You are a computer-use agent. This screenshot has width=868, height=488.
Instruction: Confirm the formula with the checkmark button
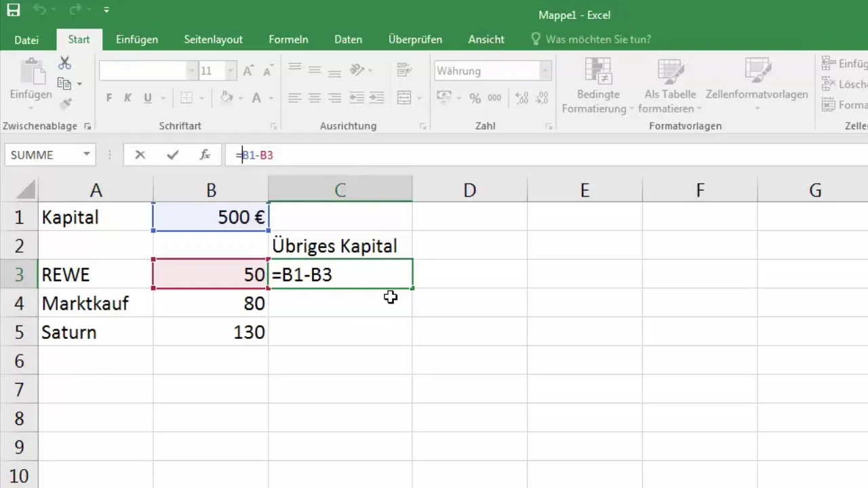(x=173, y=155)
